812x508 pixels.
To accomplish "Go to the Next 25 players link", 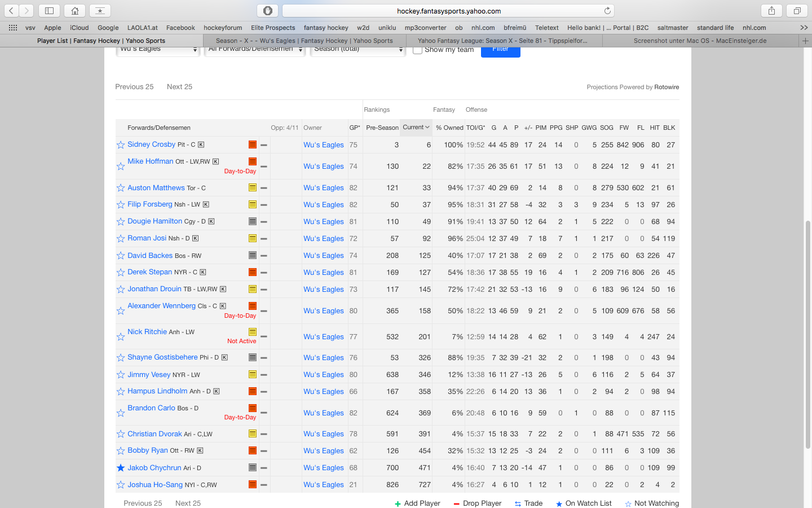I will [179, 87].
